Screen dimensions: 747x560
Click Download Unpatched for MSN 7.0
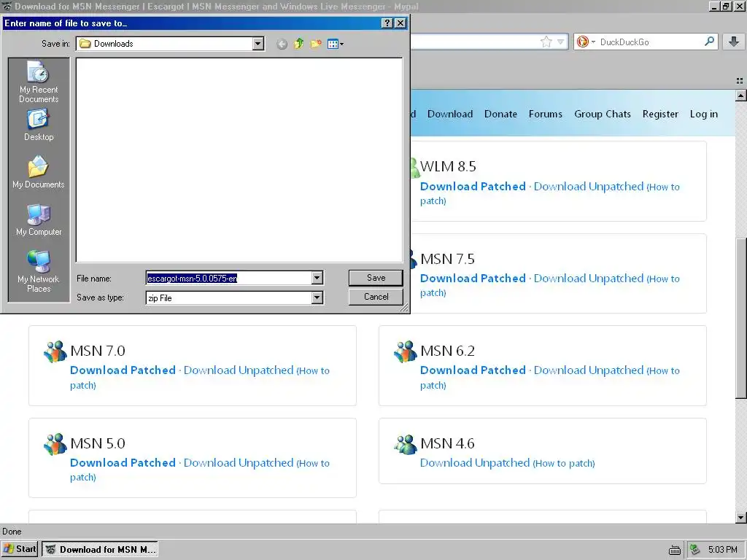(x=239, y=370)
